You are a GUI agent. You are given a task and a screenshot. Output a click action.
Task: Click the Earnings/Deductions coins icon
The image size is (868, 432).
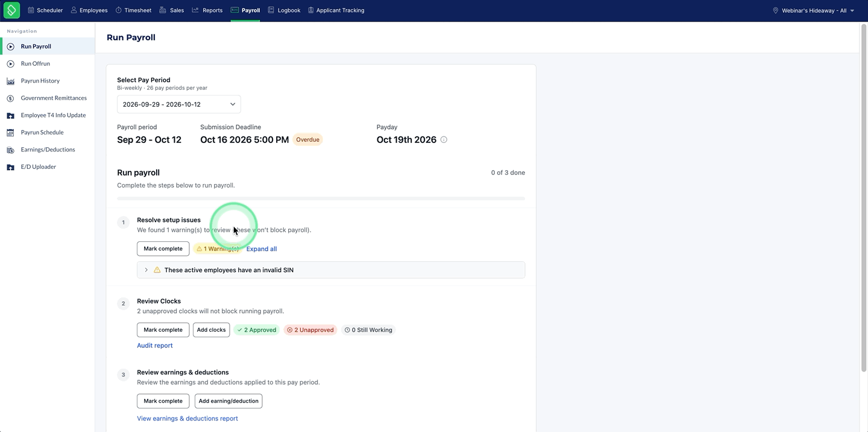pos(10,150)
